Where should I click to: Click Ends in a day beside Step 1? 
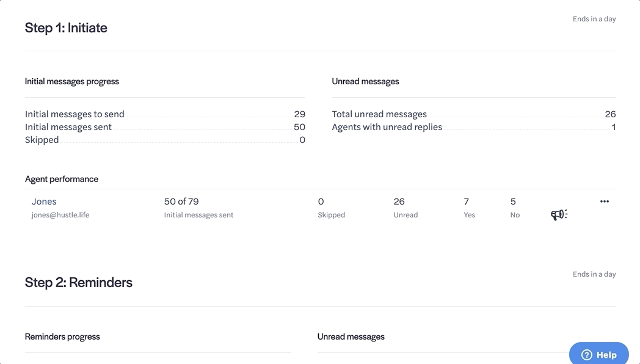(594, 19)
